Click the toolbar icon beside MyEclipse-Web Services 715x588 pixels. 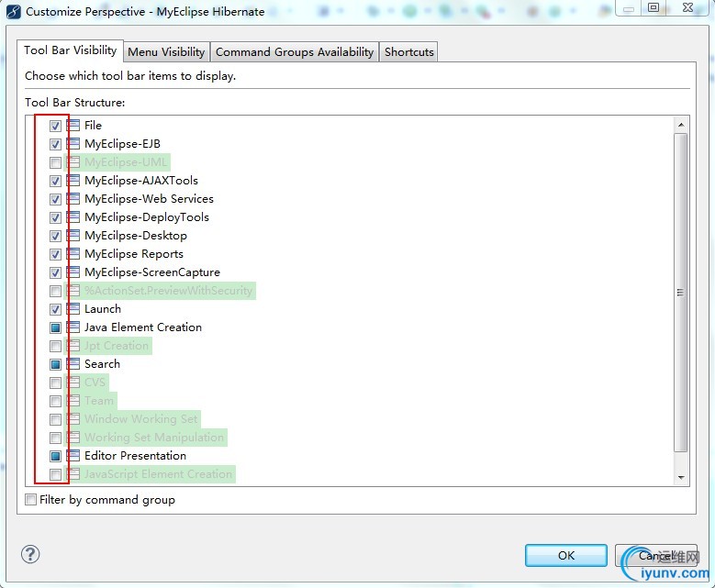point(73,199)
